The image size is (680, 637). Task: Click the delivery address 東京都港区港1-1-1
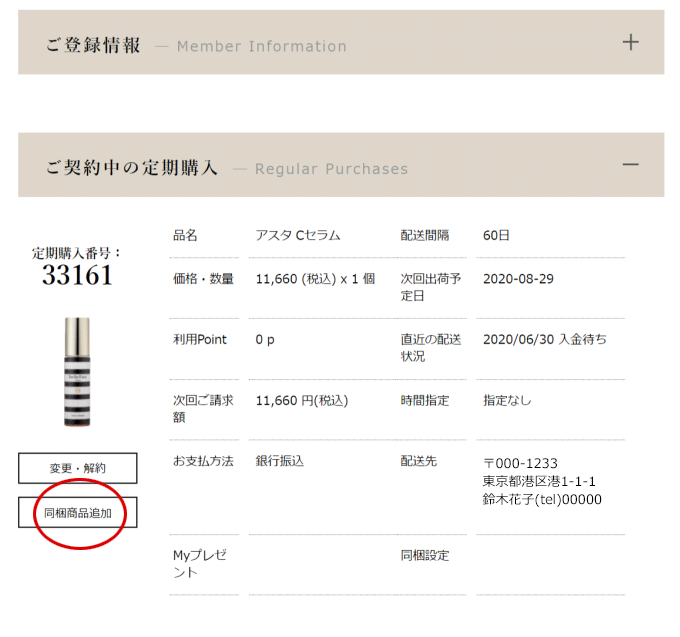[x=539, y=481]
